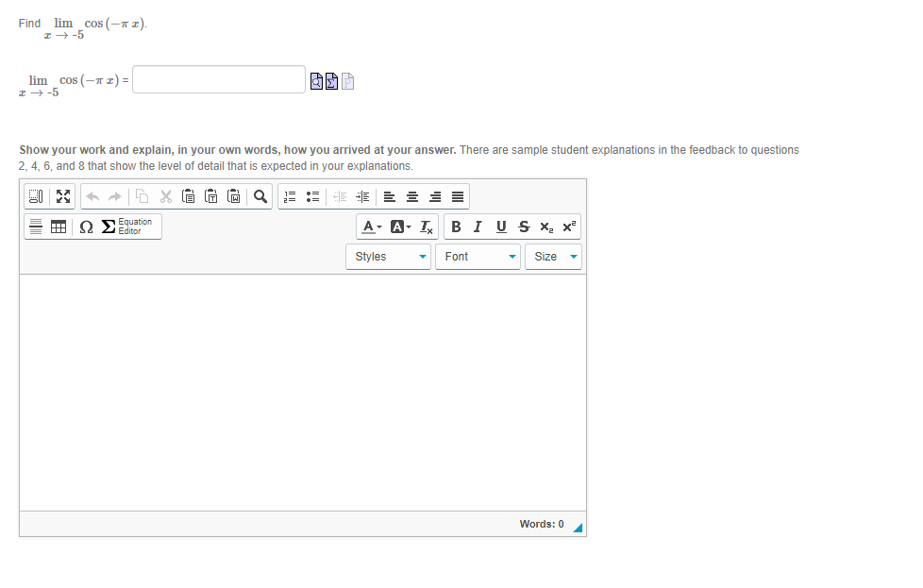The image size is (923, 588).
Task: Open the Font dropdown
Action: [477, 256]
